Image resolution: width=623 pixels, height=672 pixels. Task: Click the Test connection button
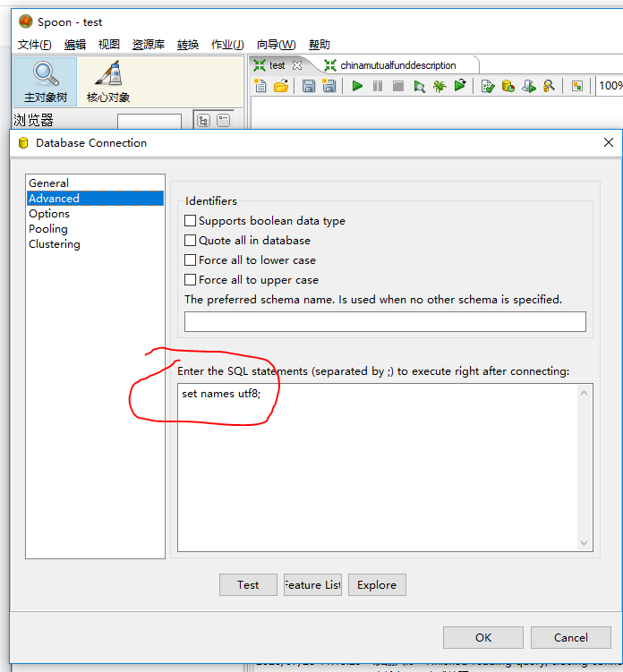pos(248,584)
